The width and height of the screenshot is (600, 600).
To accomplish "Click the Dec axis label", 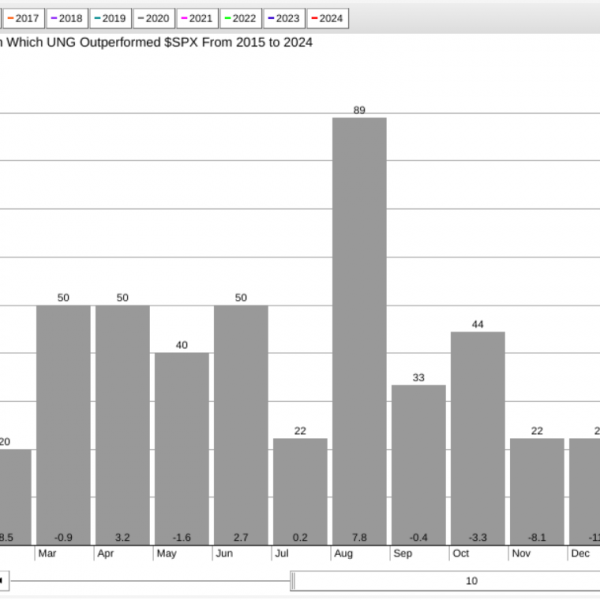I will click(x=580, y=553).
